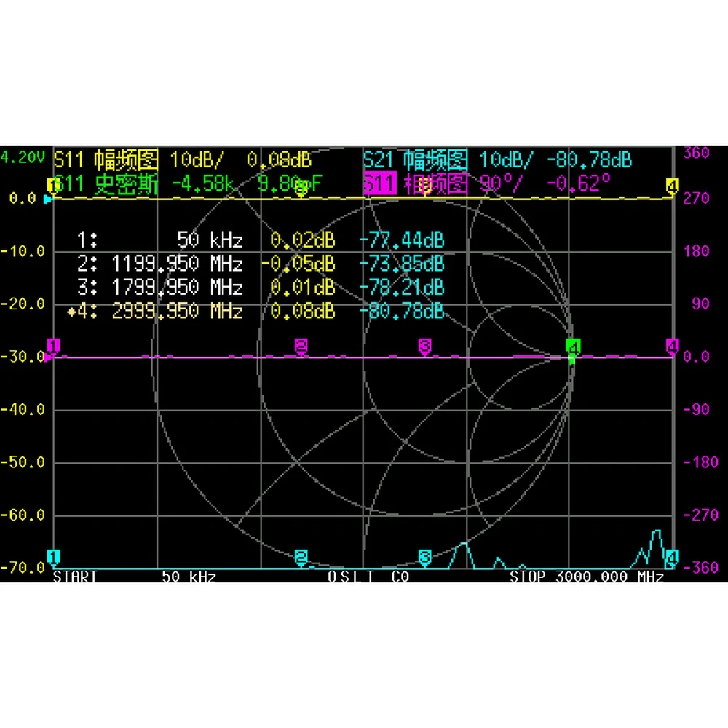The width and height of the screenshot is (728, 728).
Task: Click the 90°/ phase scale setting
Action: click(x=501, y=184)
